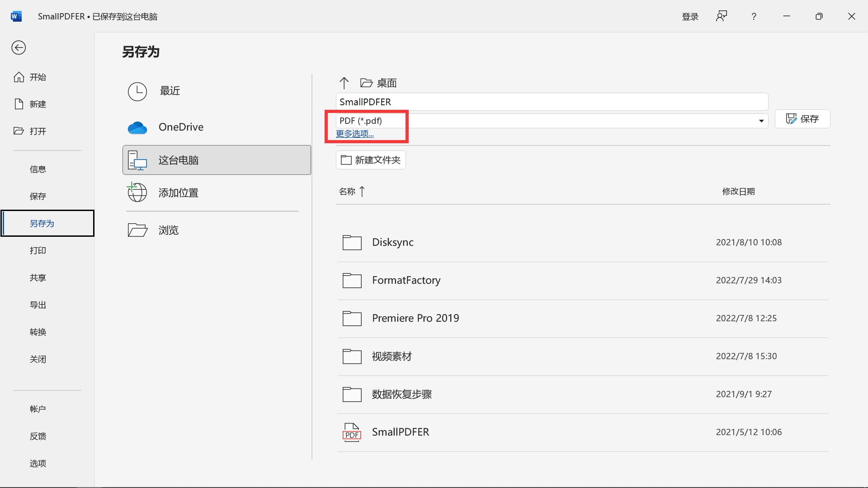This screenshot has width=868, height=488.
Task: Sort by the Name column header
Action: (347, 192)
